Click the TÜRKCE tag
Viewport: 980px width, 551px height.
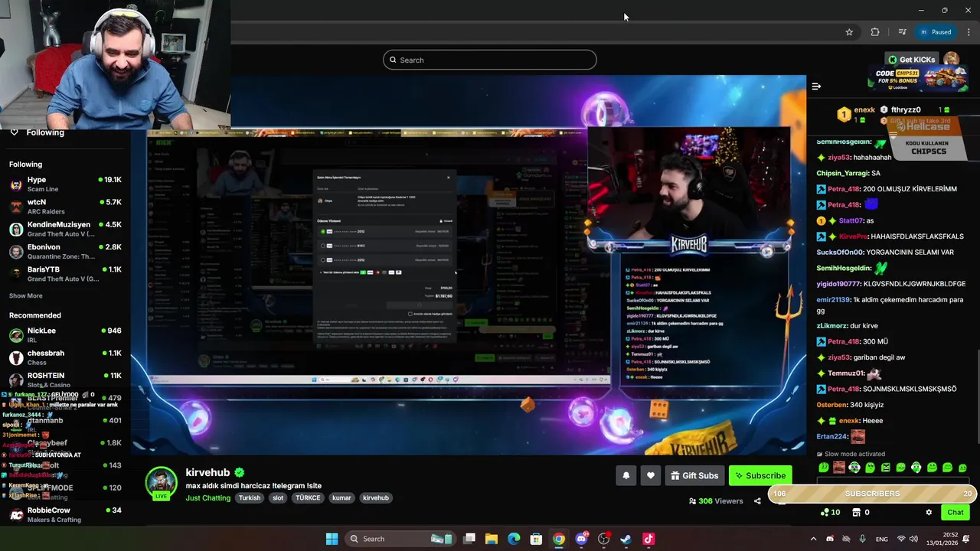pyautogui.click(x=308, y=497)
